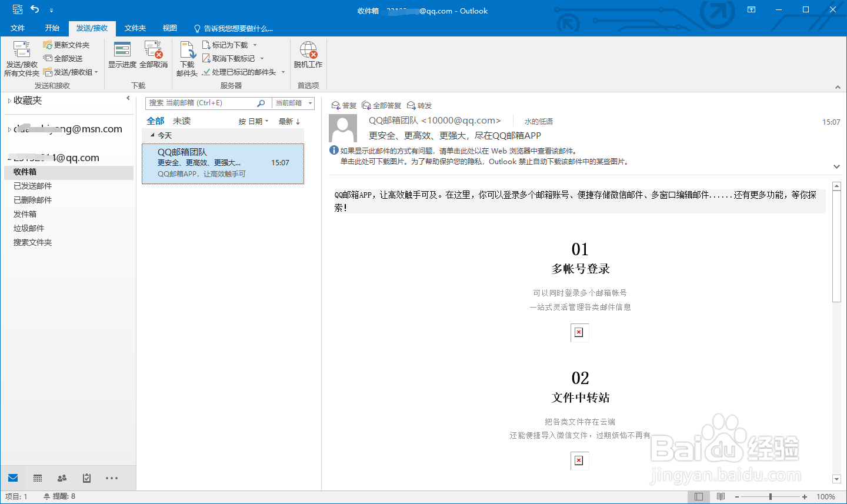The width and height of the screenshot is (847, 504).
Task: Select the Inbox (收件箱) folder
Action: 69,172
